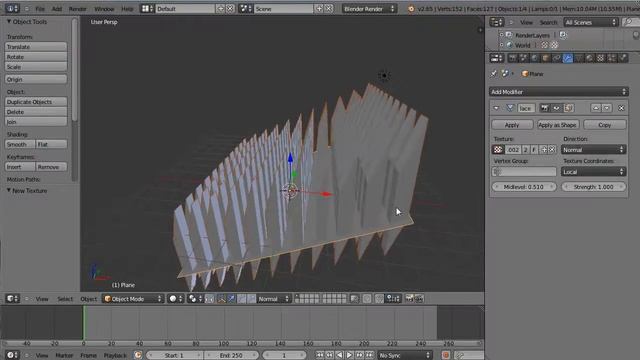This screenshot has height=360, width=640.
Task: Open the No Sync playback dropdown
Action: coord(404,355)
